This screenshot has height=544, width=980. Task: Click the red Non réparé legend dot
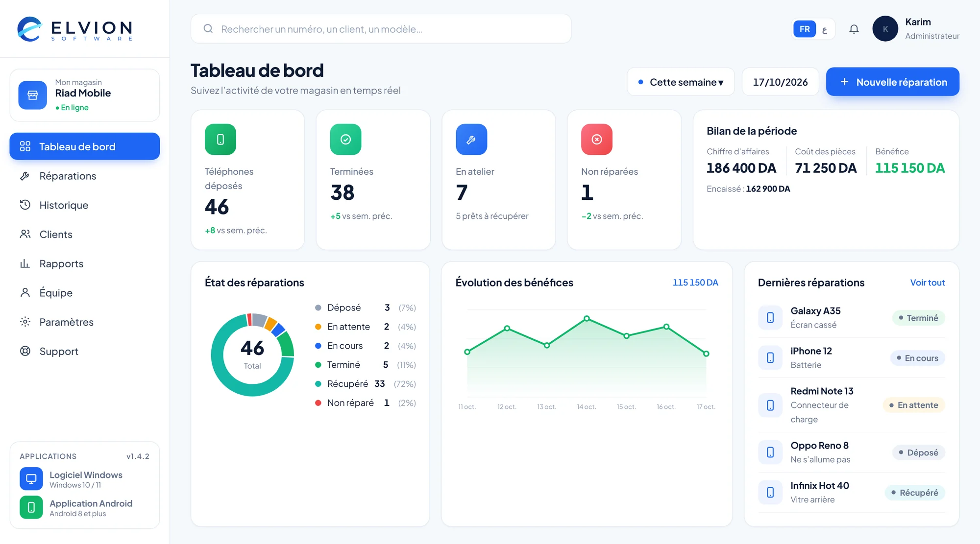tap(318, 403)
